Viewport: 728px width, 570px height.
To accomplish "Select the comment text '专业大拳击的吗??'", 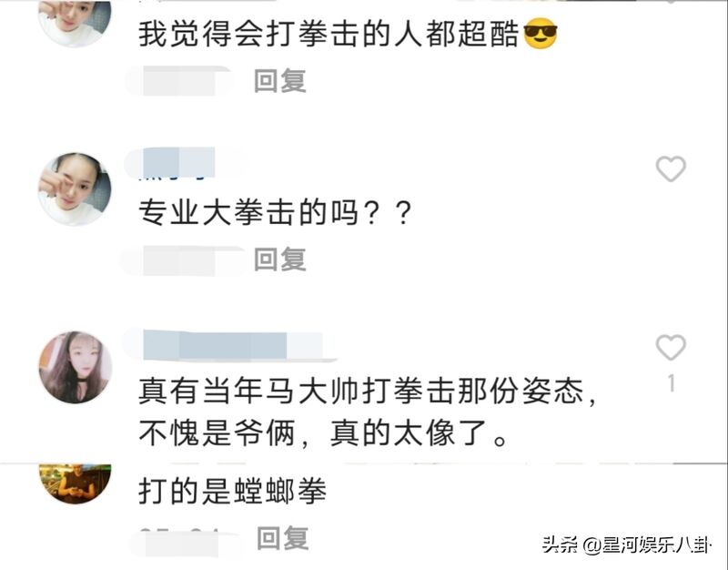I will click(x=276, y=213).
